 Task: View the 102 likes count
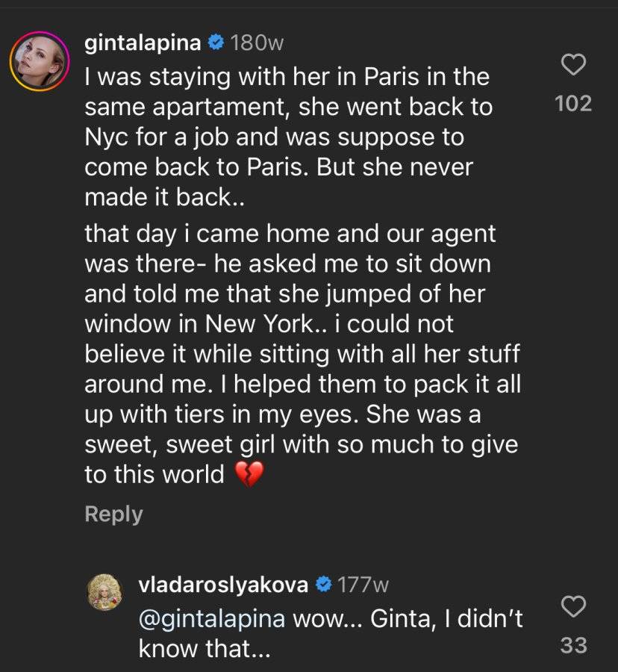pos(573,104)
